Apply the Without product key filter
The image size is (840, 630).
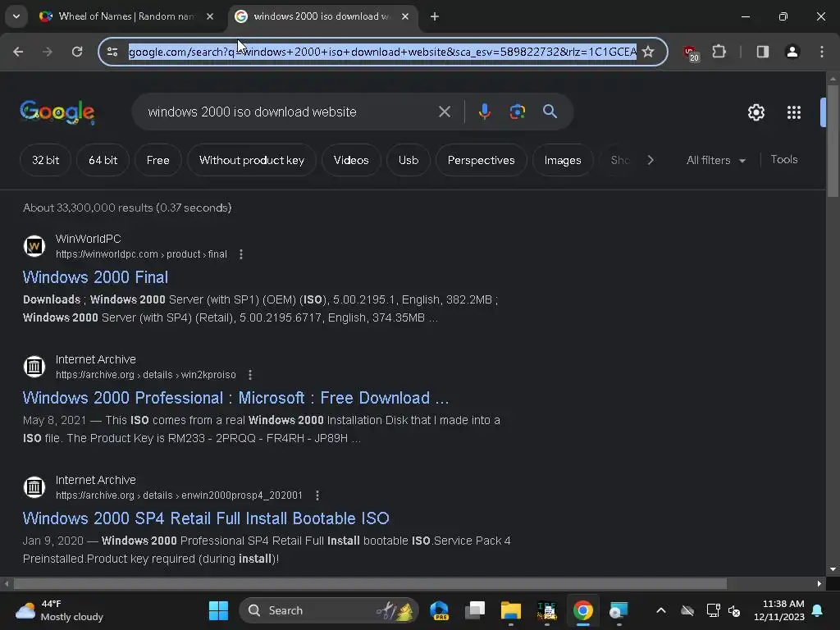[x=252, y=160]
